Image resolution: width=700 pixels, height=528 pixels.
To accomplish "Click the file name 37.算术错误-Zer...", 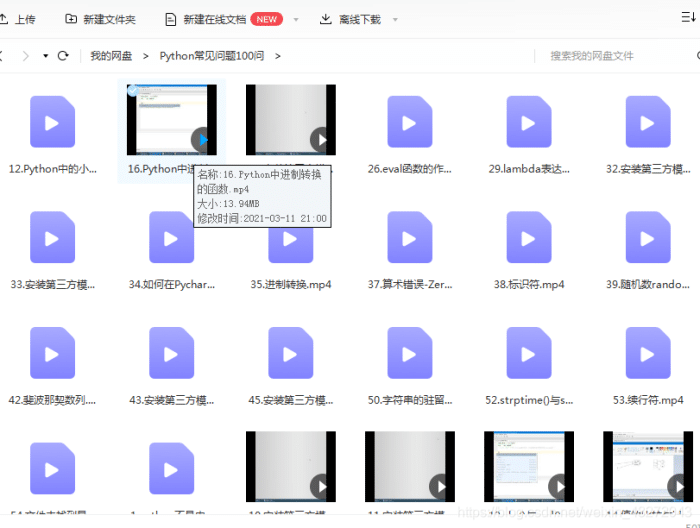I will 410,285.
